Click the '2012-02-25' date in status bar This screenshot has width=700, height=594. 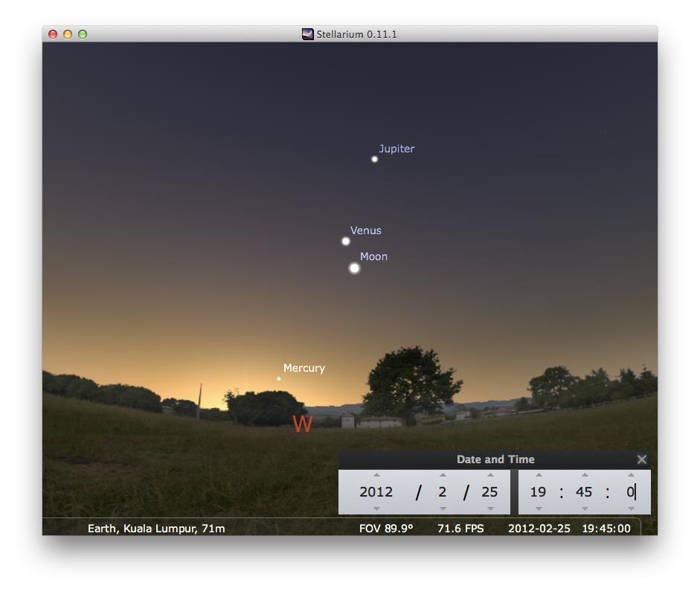[x=539, y=529]
